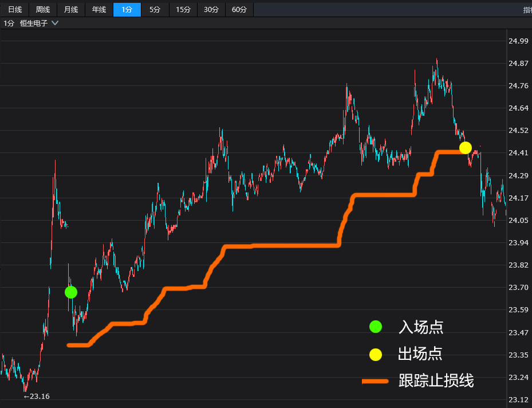Open the 年线 yearly chart tab

tap(99, 10)
